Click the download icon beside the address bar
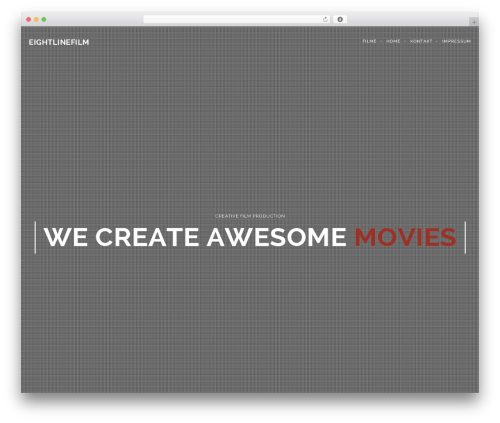The width and height of the screenshot is (500, 423). pyautogui.click(x=340, y=19)
